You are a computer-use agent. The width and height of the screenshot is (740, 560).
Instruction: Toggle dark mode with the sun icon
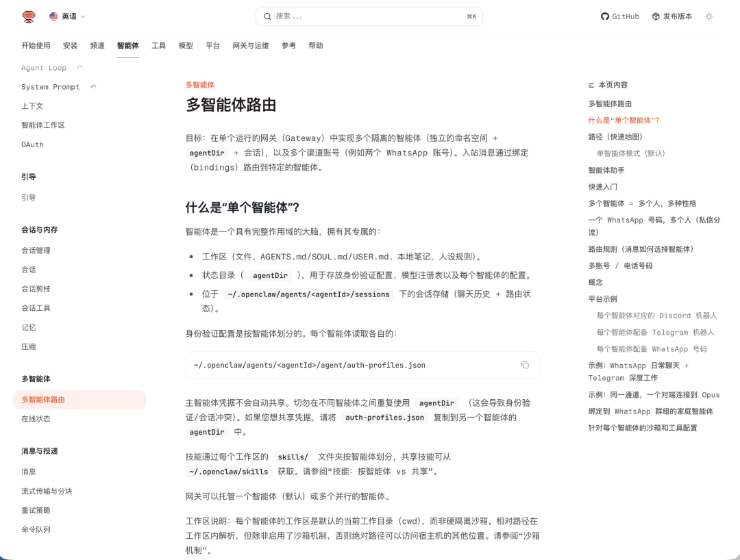coord(709,16)
